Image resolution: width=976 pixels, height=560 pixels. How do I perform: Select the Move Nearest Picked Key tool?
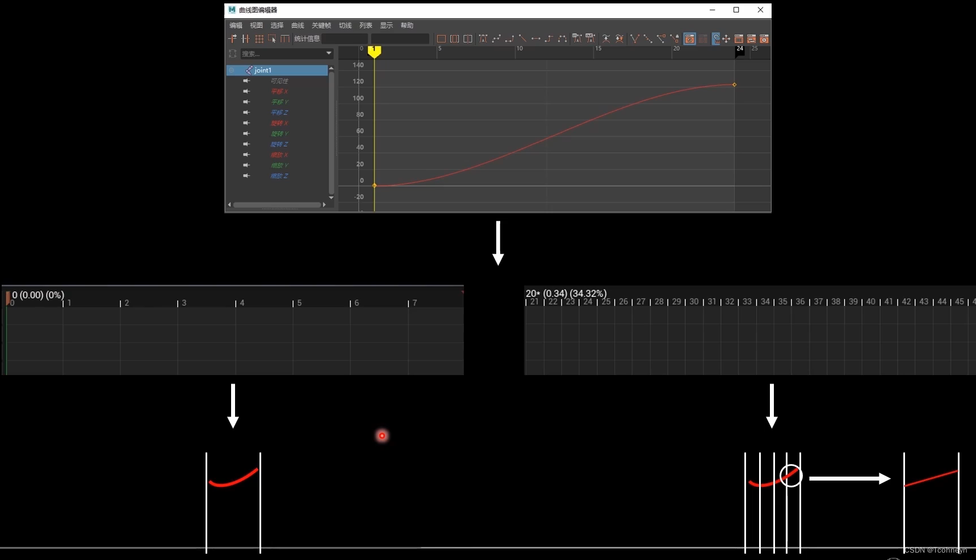point(232,39)
